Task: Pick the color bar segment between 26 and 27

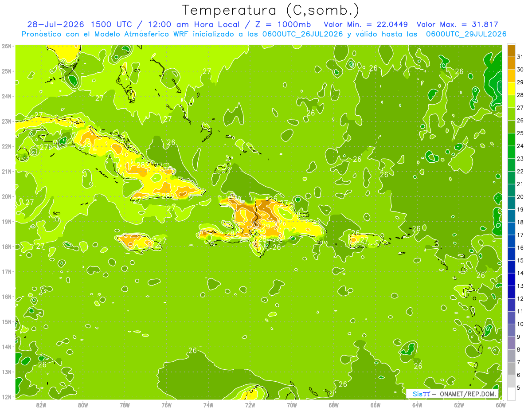Action: tap(511, 114)
